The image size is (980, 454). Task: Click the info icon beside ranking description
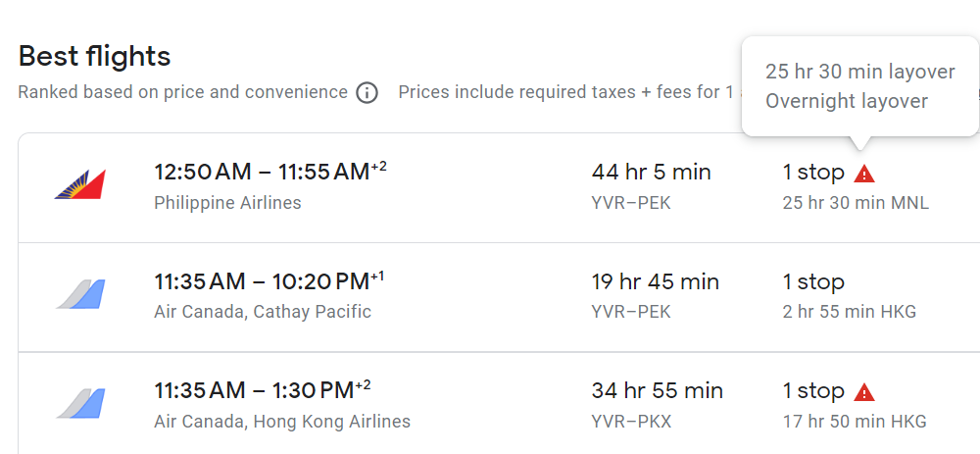click(367, 93)
